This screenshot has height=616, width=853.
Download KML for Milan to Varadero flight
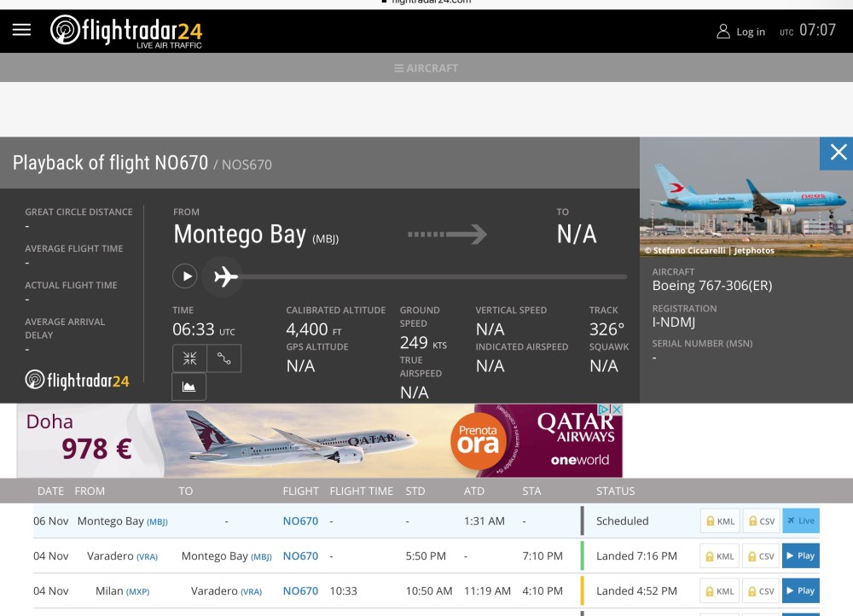(719, 590)
